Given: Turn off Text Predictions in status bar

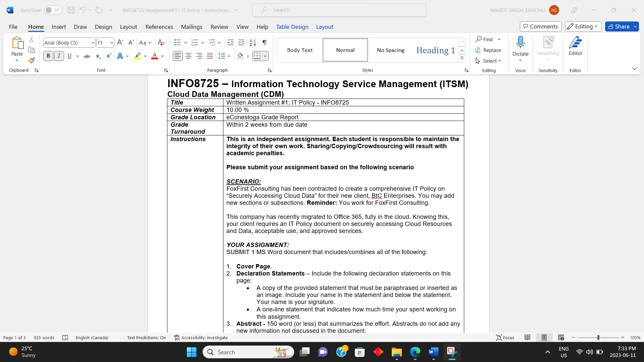Looking at the screenshot, I should tap(146, 338).
